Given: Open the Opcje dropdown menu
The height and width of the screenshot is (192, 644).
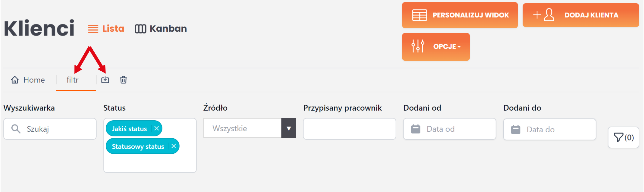Looking at the screenshot, I should click(436, 47).
